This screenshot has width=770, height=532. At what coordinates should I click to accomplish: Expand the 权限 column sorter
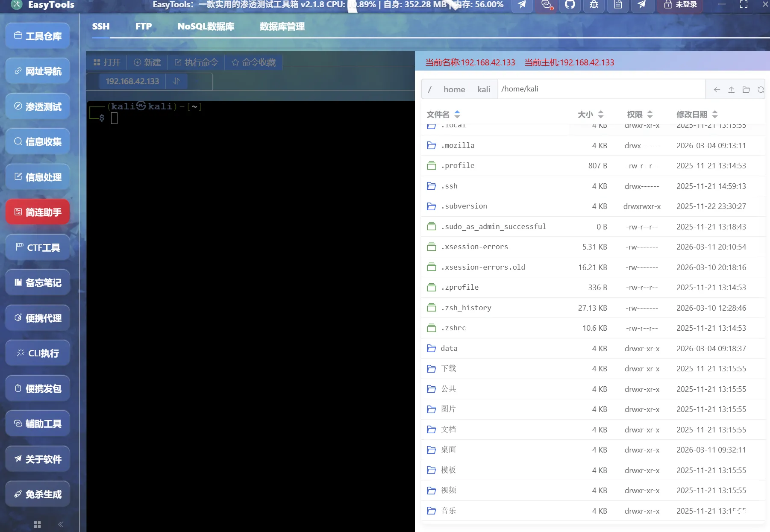pyautogui.click(x=651, y=115)
